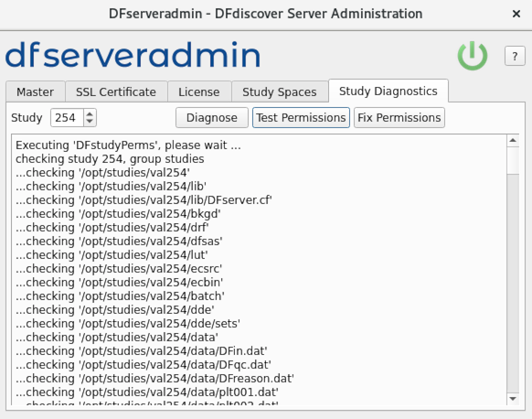This screenshot has height=419, width=532.
Task: Close the DFserveradmin window
Action: coord(516,14)
